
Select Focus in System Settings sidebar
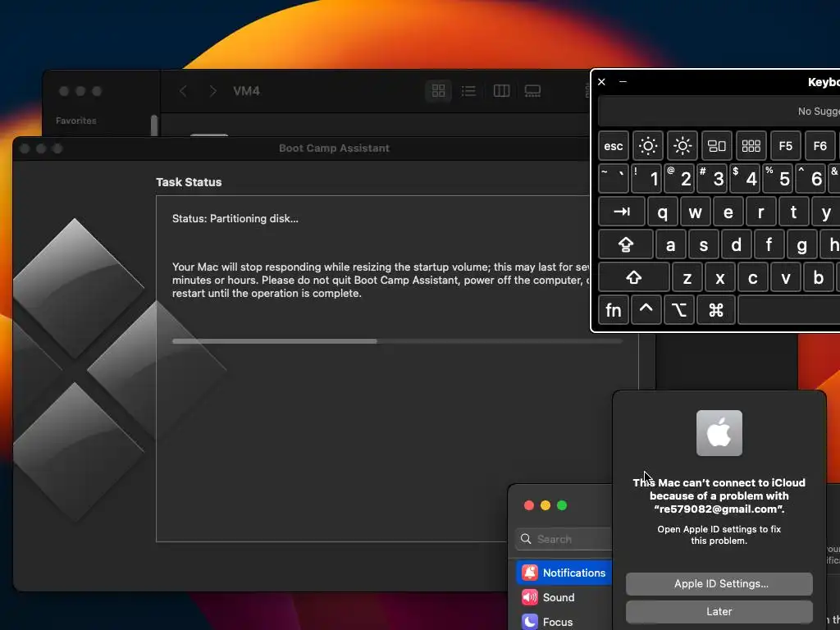coord(564,622)
